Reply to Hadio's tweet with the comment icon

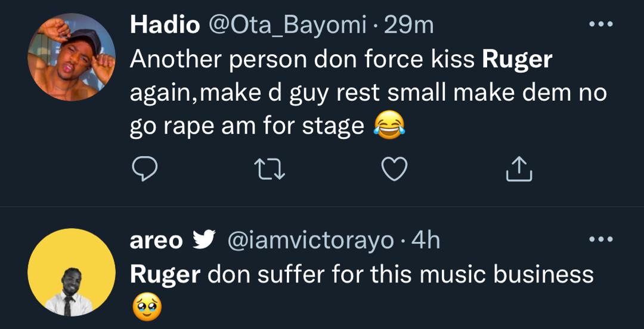(144, 169)
